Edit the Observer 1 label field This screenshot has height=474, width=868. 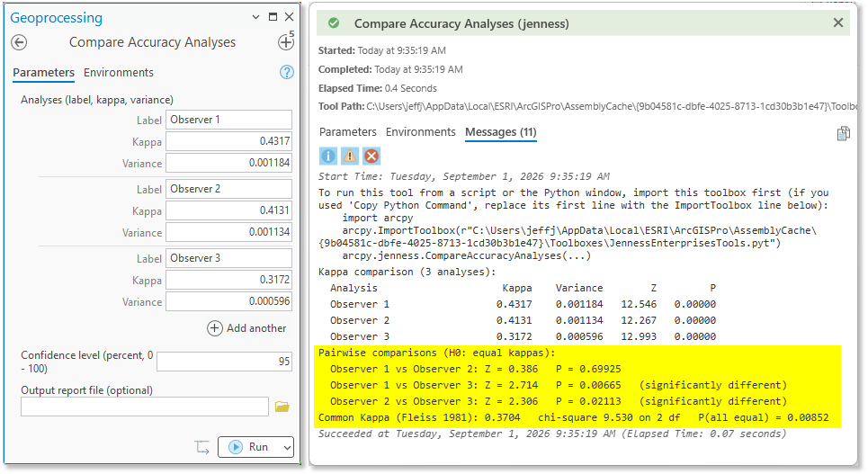pos(228,120)
